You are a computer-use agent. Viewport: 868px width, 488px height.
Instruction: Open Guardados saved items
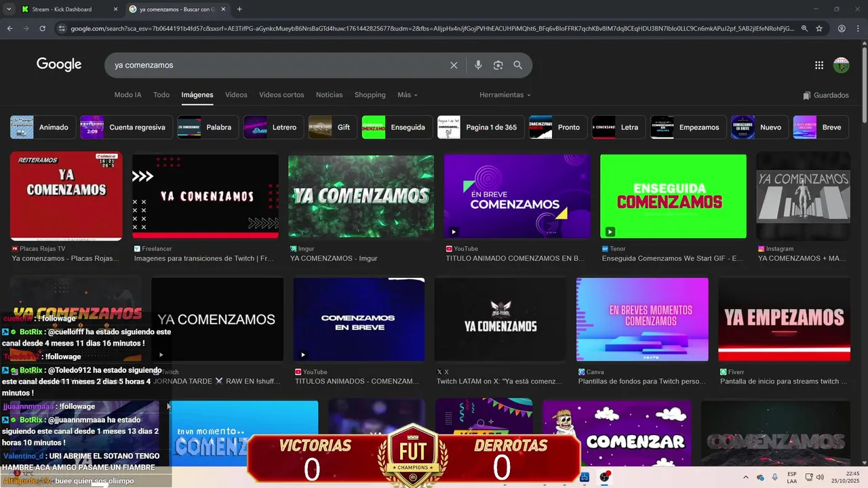[826, 96]
